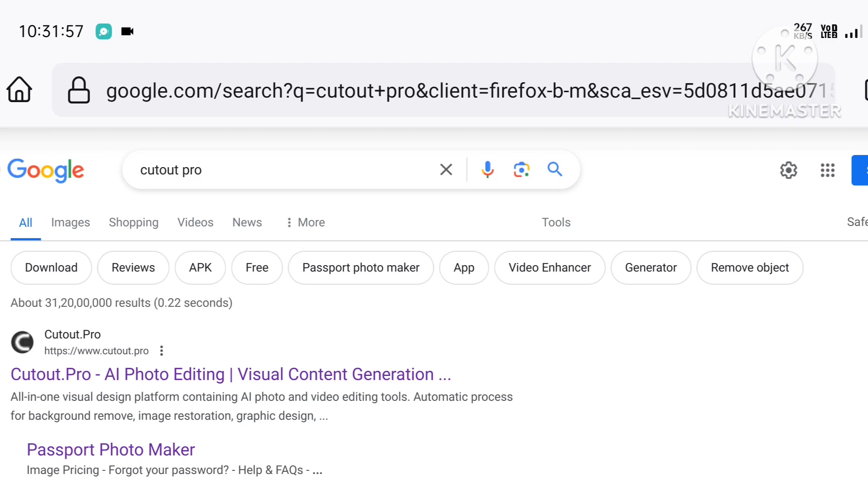Filter by the APK chip
This screenshot has height=488, width=868.
200,267
